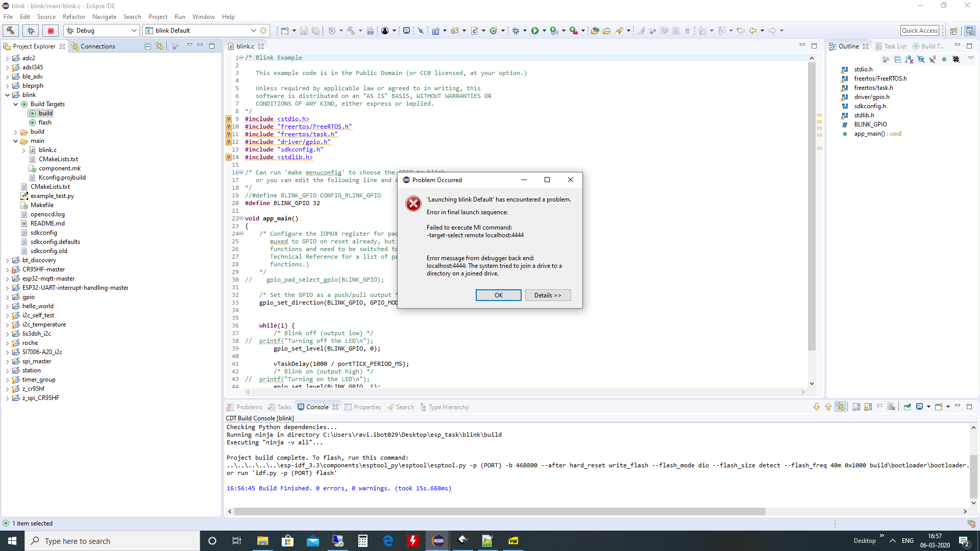Click Hide Static Members icon in Outline
Viewport: 980px width, 551px height.
point(933,60)
